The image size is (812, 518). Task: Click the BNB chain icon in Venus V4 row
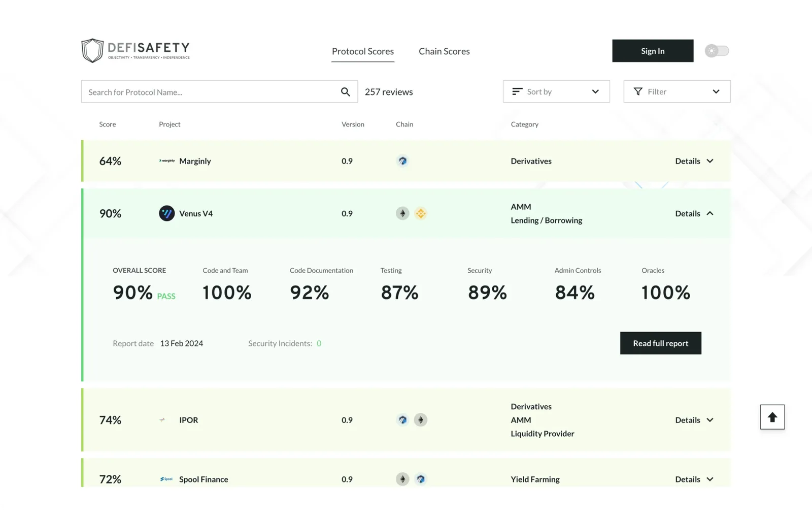click(x=421, y=213)
